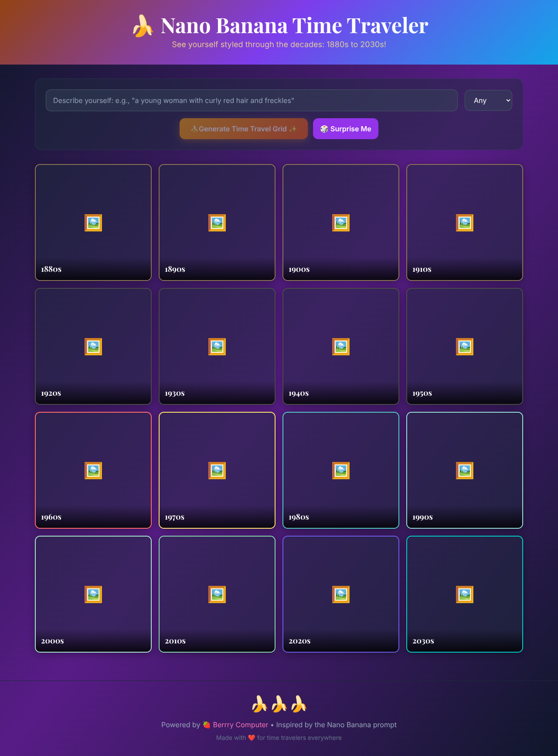Open the 1980s decade card label

tap(299, 517)
